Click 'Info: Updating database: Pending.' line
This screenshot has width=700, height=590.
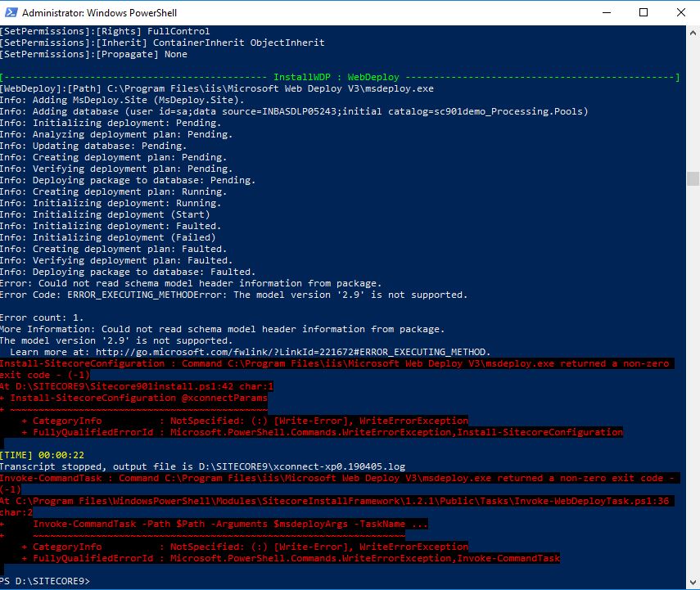pos(93,146)
